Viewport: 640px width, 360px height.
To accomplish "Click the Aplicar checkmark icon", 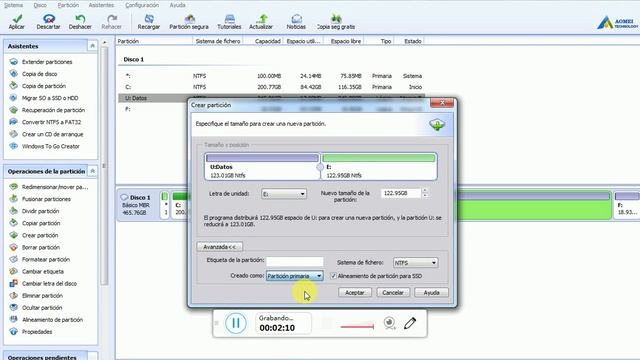I will click(x=17, y=19).
